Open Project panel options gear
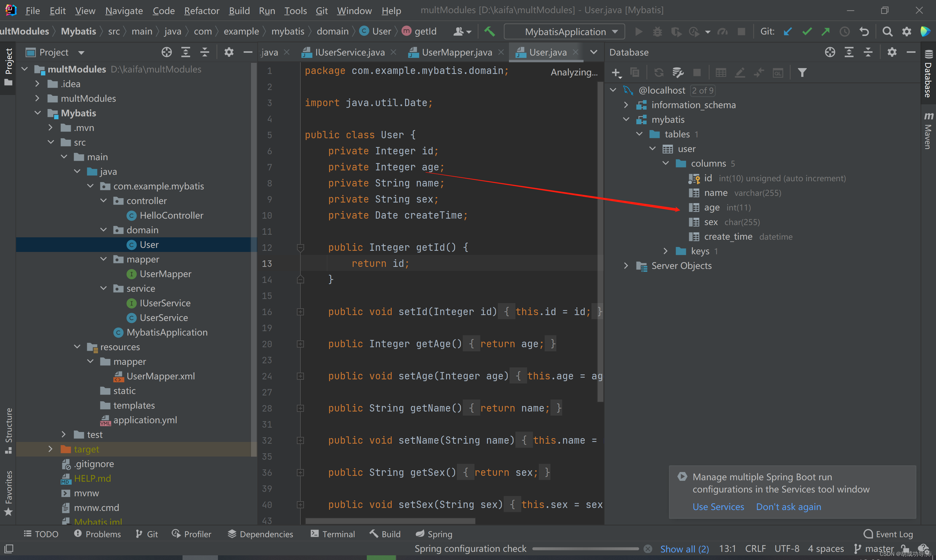936x560 pixels. point(229,52)
